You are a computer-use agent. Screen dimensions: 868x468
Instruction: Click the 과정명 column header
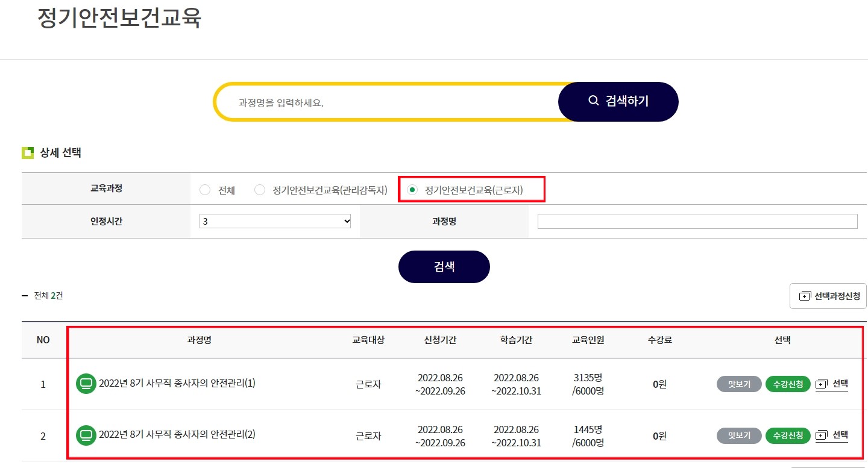pyautogui.click(x=199, y=340)
